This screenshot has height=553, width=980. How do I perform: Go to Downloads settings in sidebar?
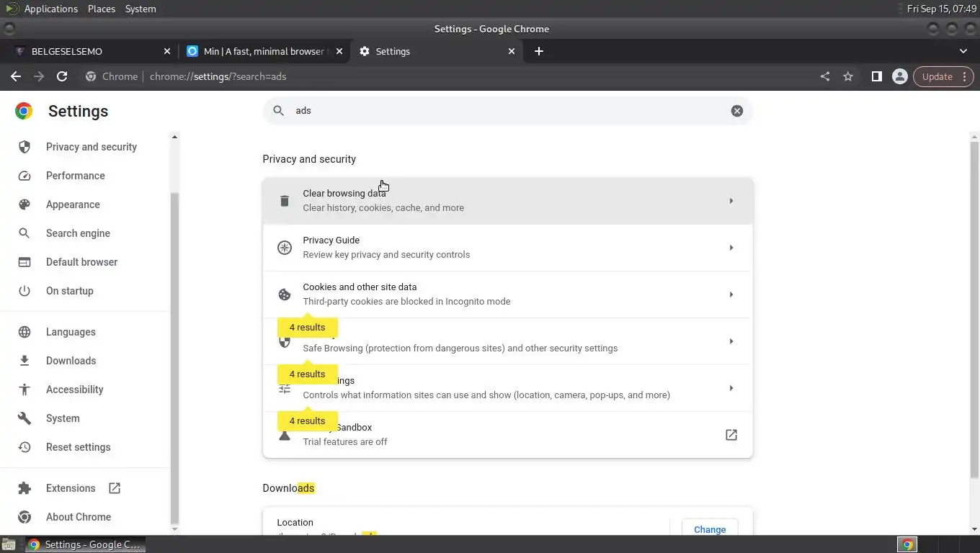71,361
